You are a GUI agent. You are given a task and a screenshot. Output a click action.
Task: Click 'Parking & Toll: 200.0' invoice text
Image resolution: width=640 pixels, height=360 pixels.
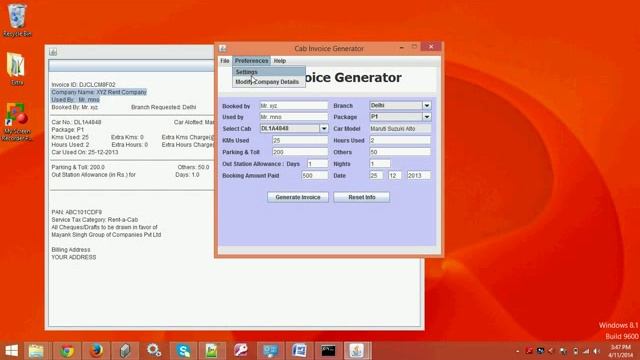point(78,167)
